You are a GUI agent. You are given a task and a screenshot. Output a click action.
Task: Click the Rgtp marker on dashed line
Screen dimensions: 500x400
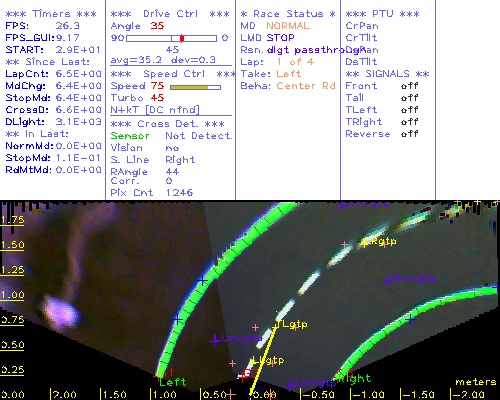(365, 242)
